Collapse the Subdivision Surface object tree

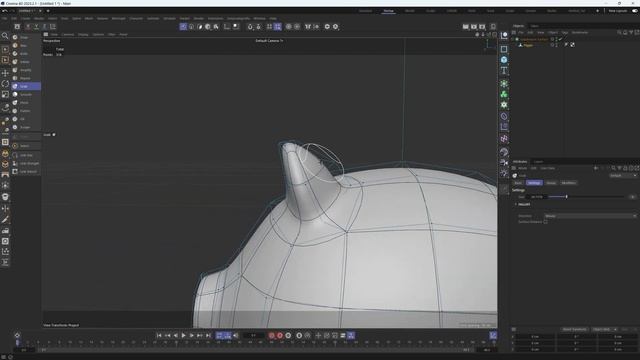513,39
